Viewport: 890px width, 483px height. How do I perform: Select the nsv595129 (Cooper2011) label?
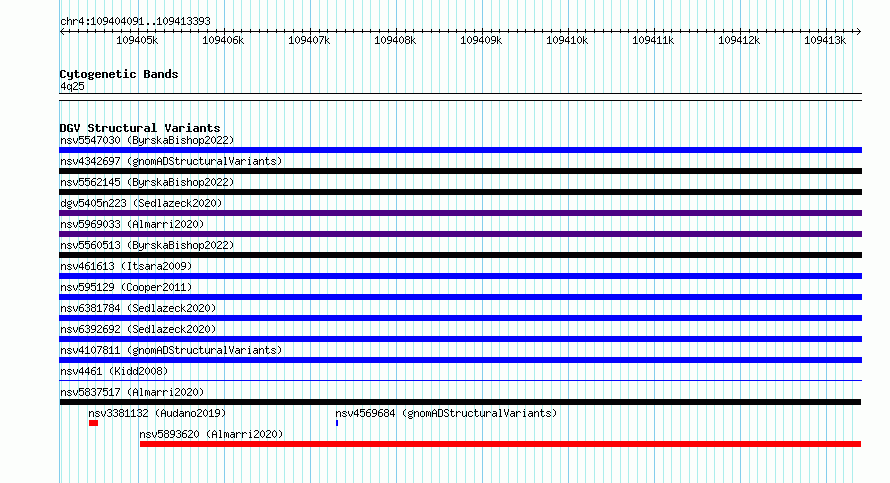pos(126,287)
